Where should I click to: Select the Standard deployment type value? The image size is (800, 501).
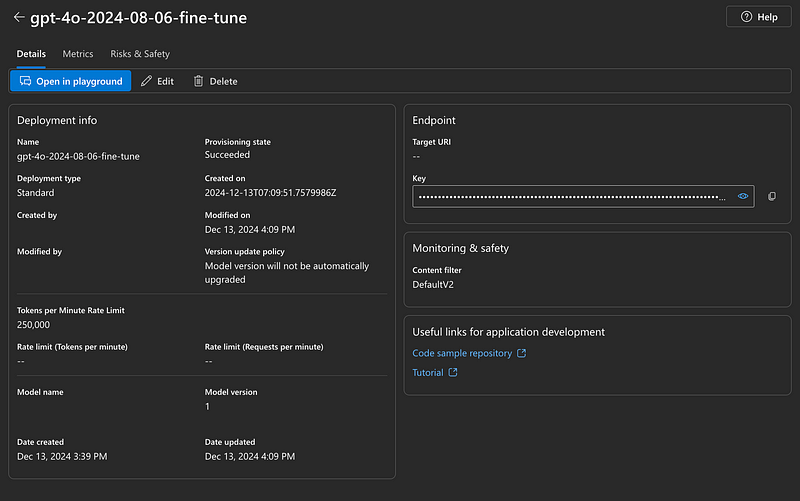35,193
